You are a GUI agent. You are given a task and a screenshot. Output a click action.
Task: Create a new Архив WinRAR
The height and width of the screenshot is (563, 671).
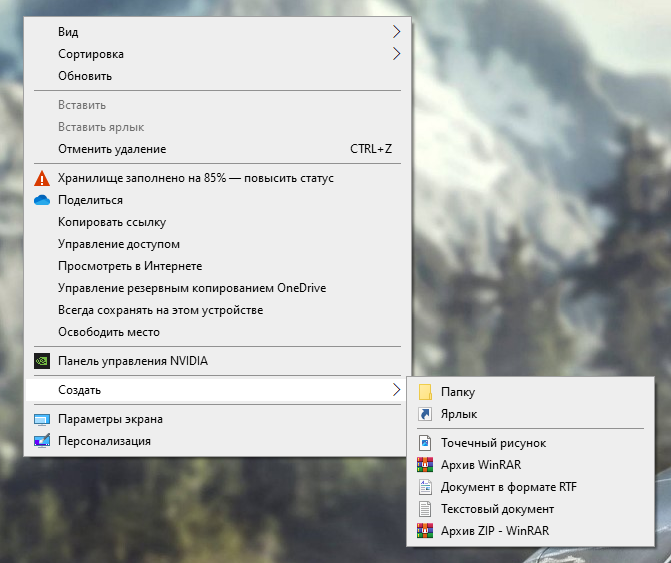530,465
